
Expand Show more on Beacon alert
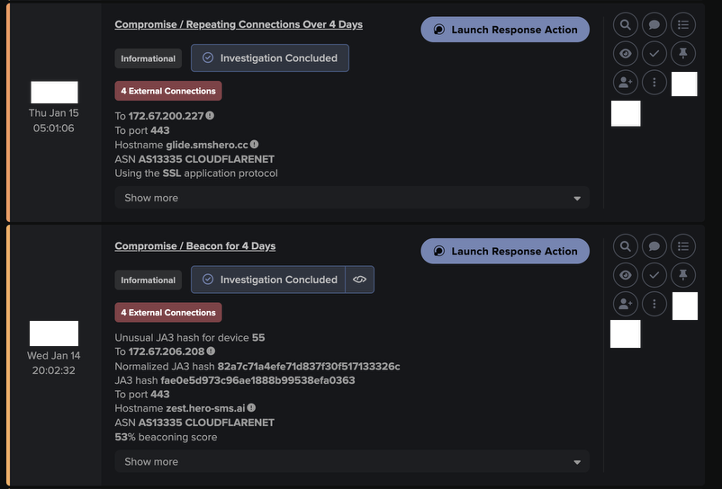[352, 462]
